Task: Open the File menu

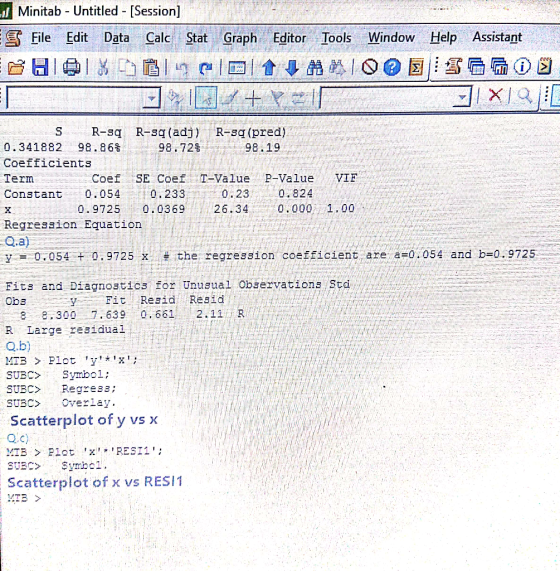Action: [41, 38]
